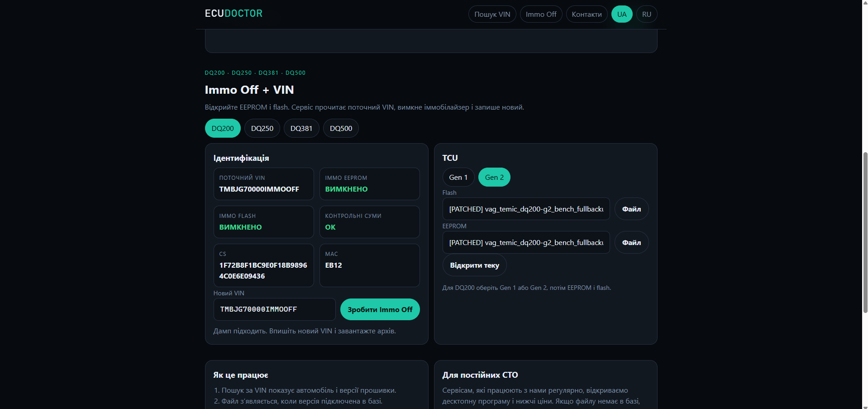Switch language to UA
868x409 pixels.
[622, 14]
